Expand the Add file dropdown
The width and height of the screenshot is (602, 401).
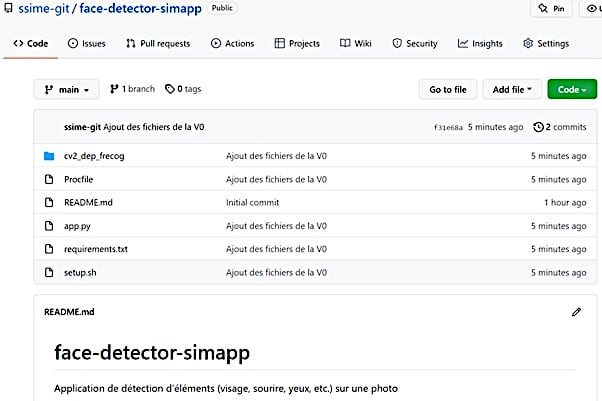pyautogui.click(x=512, y=89)
